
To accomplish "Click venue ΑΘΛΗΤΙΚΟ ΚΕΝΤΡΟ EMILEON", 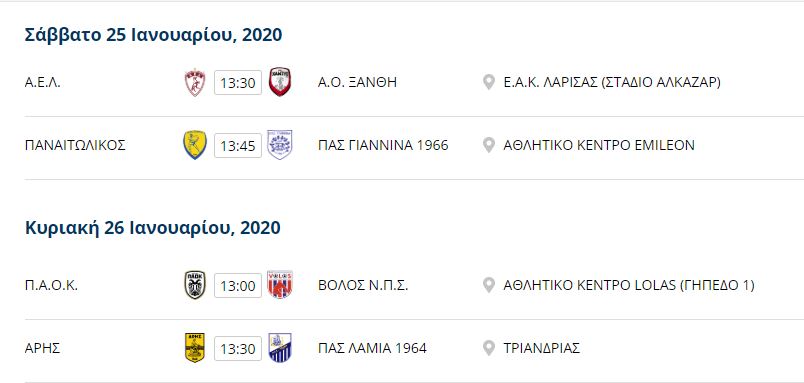I will click(x=599, y=145).
